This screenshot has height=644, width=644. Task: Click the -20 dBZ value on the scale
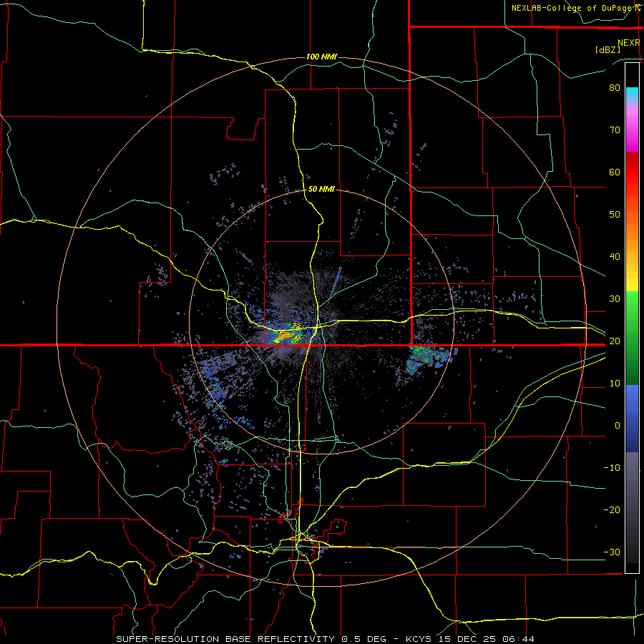(x=612, y=510)
